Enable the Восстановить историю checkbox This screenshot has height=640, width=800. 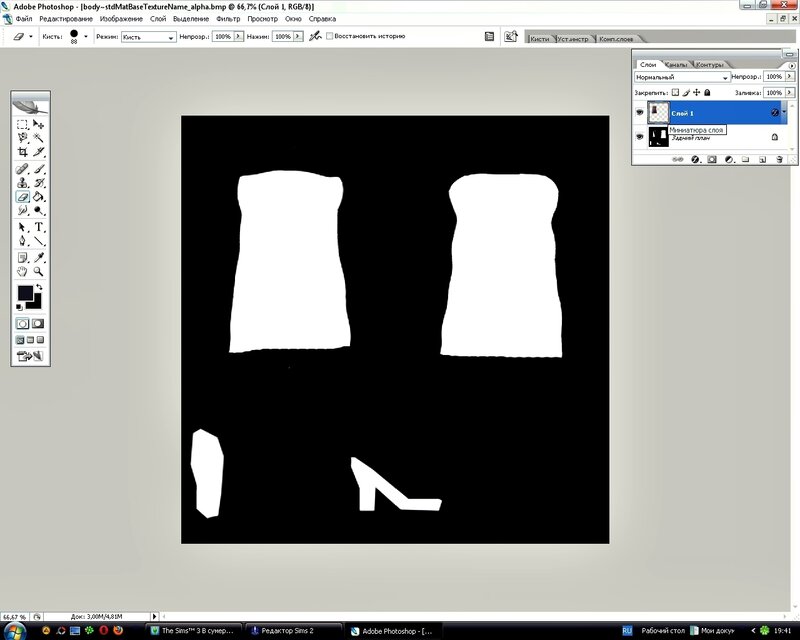(330, 36)
